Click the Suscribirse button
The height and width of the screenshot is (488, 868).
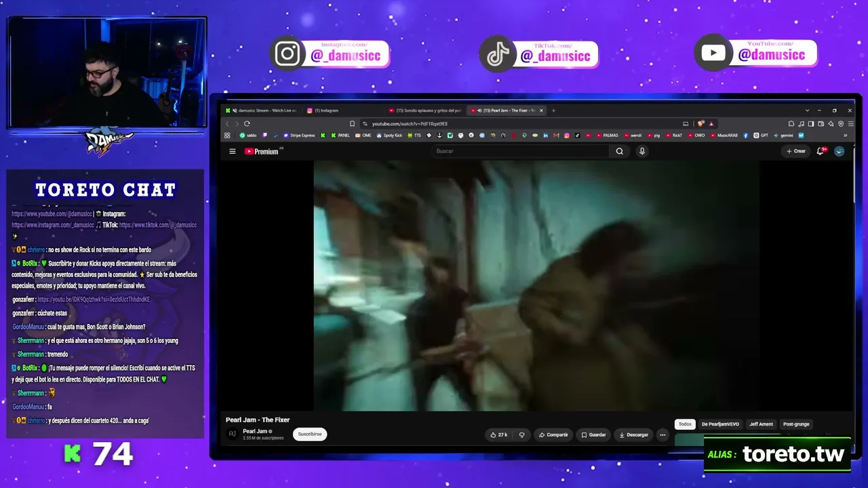click(x=310, y=434)
